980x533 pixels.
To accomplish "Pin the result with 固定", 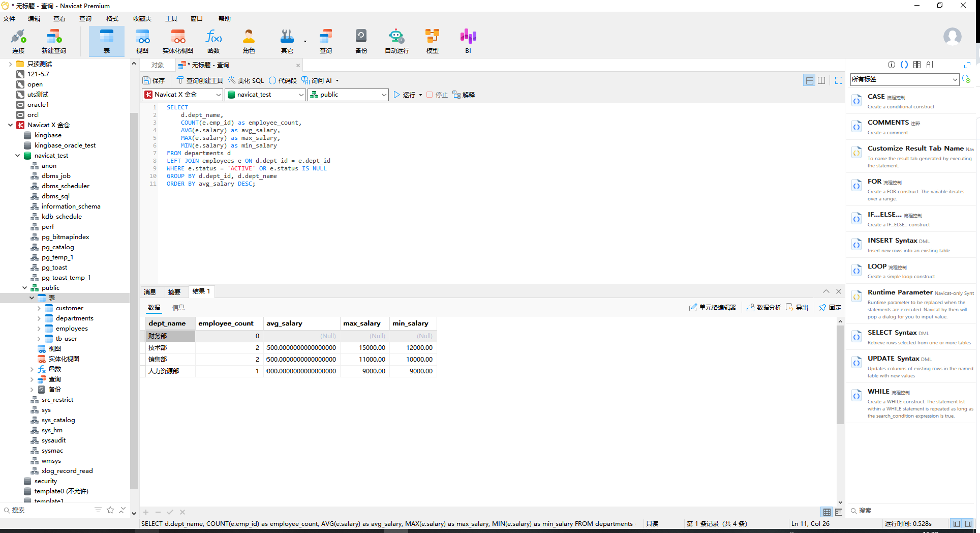I will tap(830, 307).
